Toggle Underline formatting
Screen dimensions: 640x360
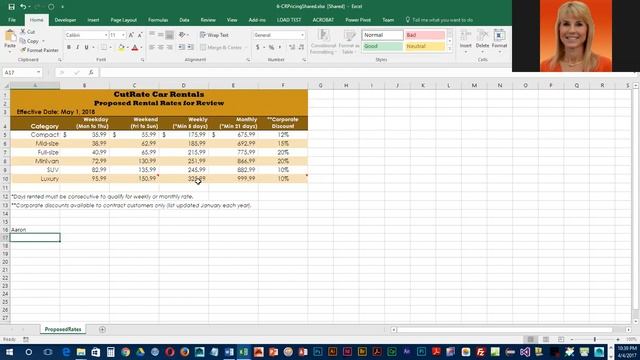click(87, 47)
